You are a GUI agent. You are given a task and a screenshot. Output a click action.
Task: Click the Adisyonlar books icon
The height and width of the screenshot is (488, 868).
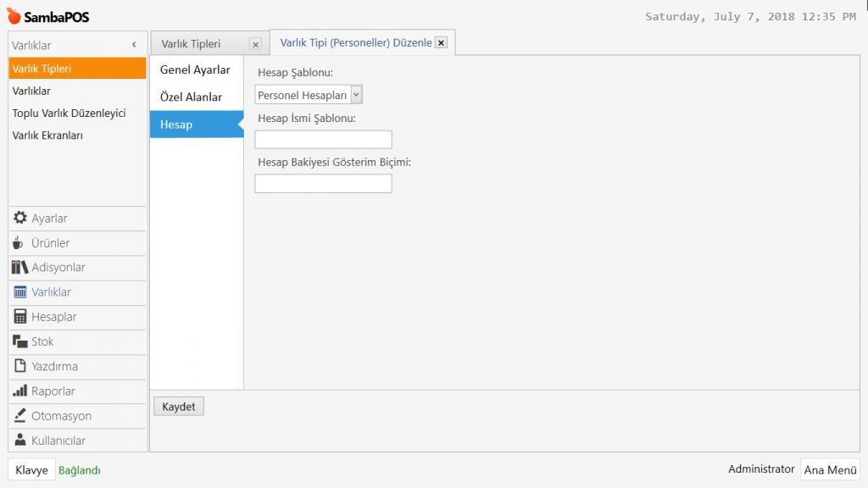[x=20, y=268]
